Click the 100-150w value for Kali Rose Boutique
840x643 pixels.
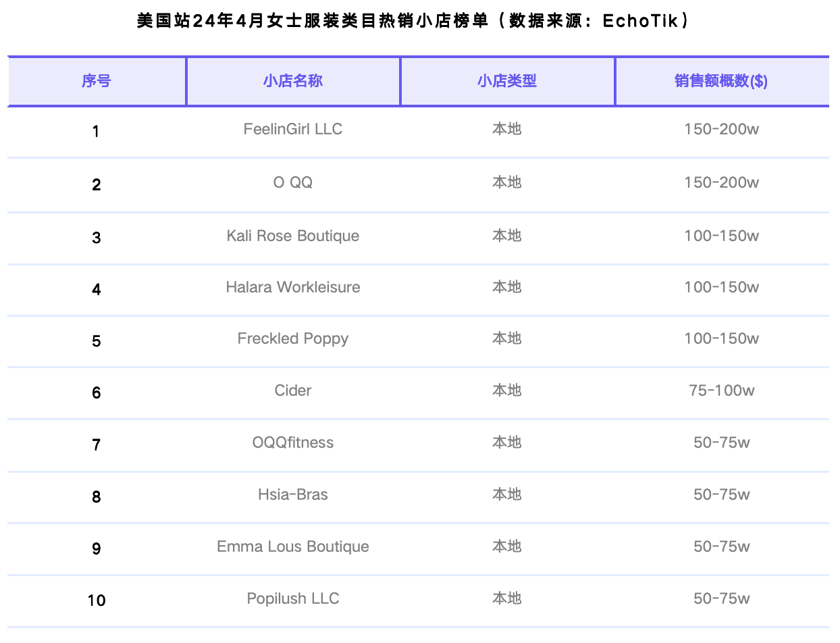721,236
